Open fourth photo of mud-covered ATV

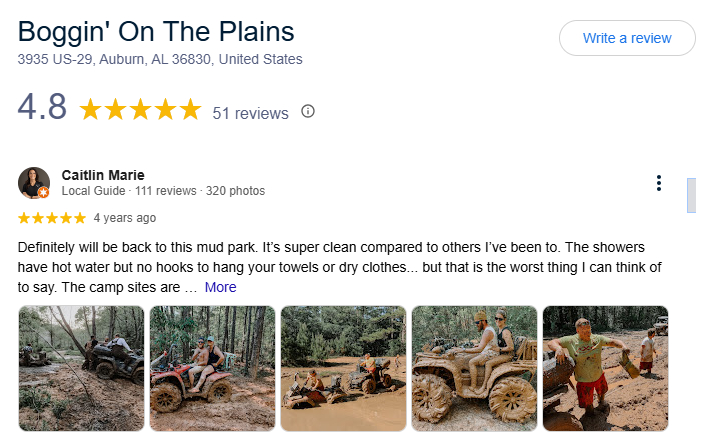(x=474, y=368)
